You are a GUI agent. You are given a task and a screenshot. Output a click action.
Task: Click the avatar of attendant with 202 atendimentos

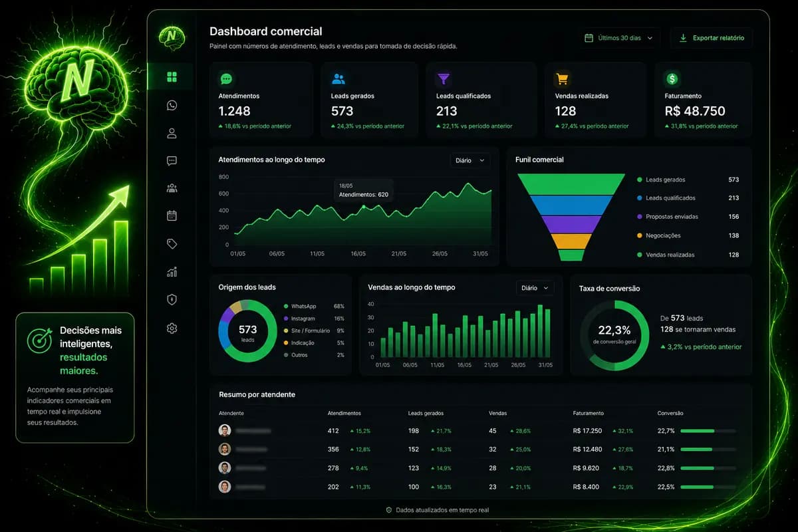point(225,487)
